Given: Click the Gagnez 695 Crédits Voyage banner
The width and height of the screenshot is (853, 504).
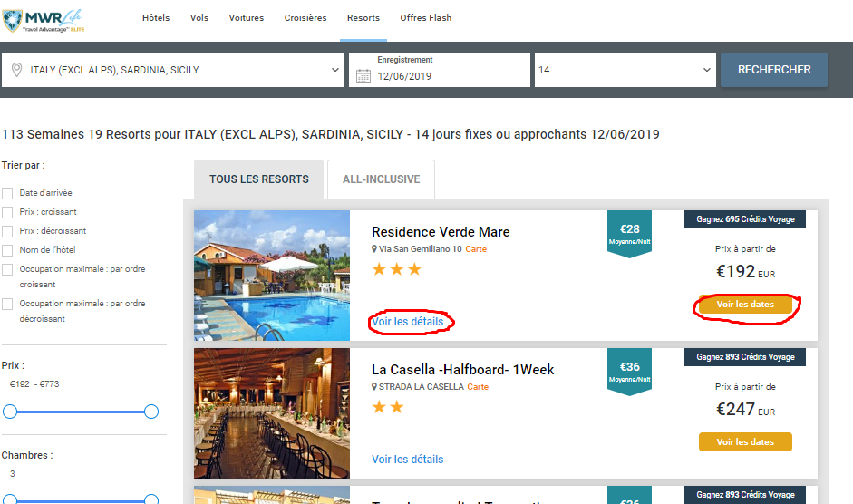Looking at the screenshot, I should [745, 219].
